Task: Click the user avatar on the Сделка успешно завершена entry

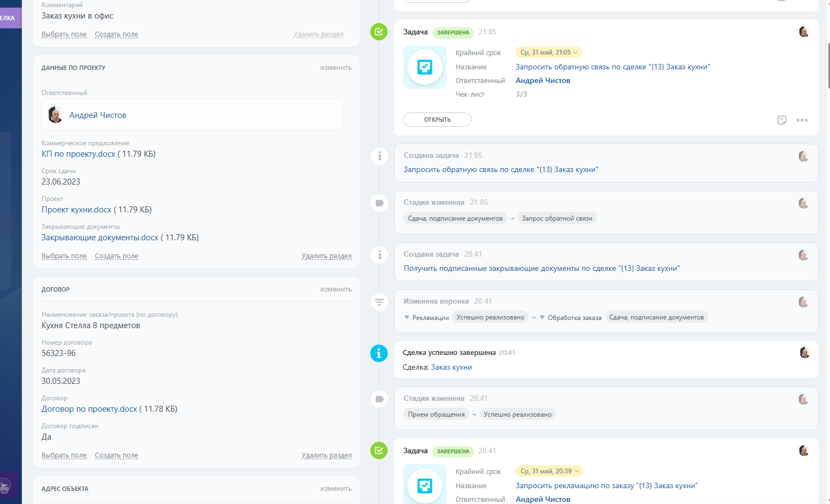Action: pos(804,353)
